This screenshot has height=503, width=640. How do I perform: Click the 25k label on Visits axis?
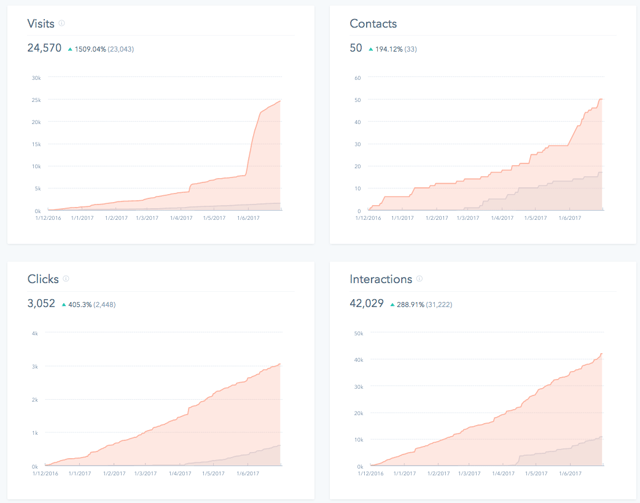pyautogui.click(x=36, y=100)
